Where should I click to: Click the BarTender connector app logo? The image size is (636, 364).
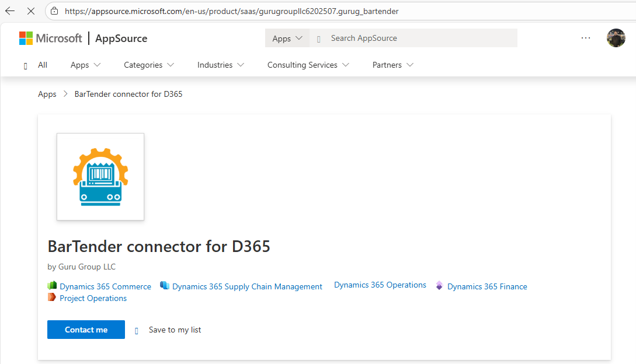tap(100, 177)
